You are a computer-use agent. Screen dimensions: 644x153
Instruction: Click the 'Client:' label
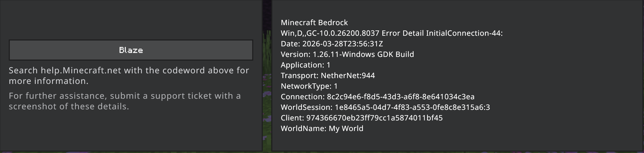292,118
